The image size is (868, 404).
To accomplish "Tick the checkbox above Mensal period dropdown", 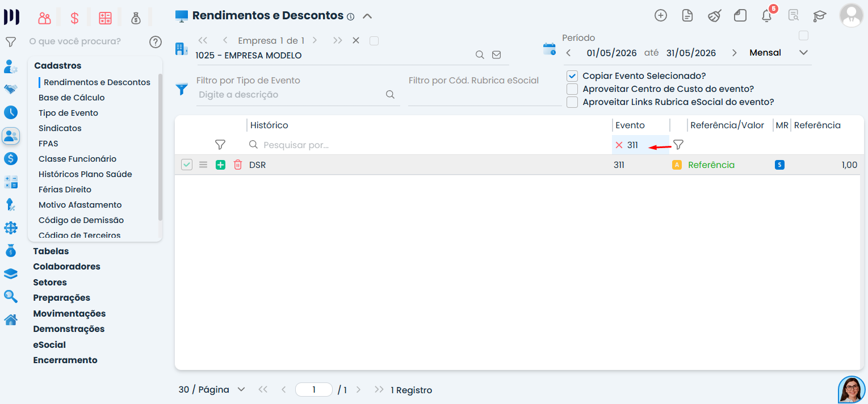I will [803, 36].
